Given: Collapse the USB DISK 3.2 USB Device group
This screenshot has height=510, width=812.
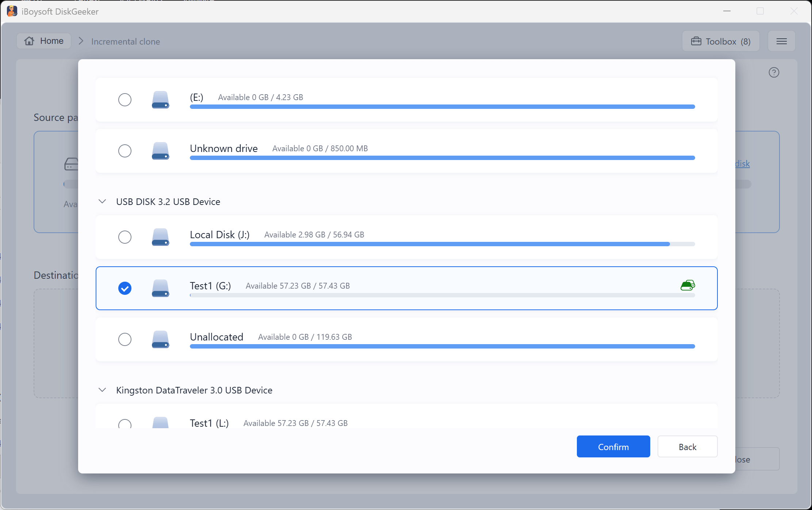Looking at the screenshot, I should (x=103, y=202).
